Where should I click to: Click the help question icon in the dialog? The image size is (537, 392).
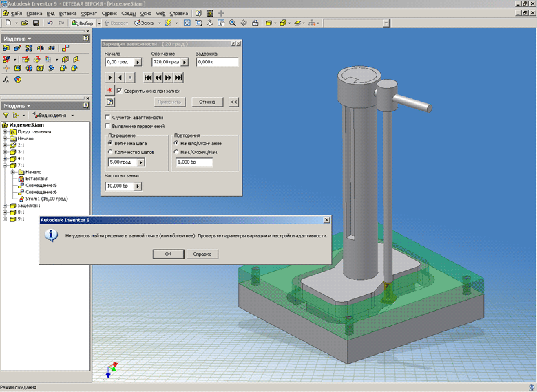pos(109,102)
